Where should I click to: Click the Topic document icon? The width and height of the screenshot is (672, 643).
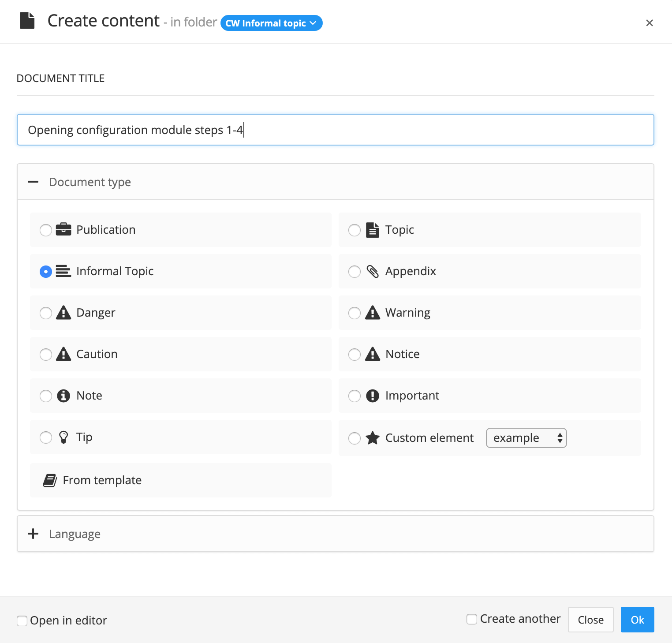click(373, 230)
